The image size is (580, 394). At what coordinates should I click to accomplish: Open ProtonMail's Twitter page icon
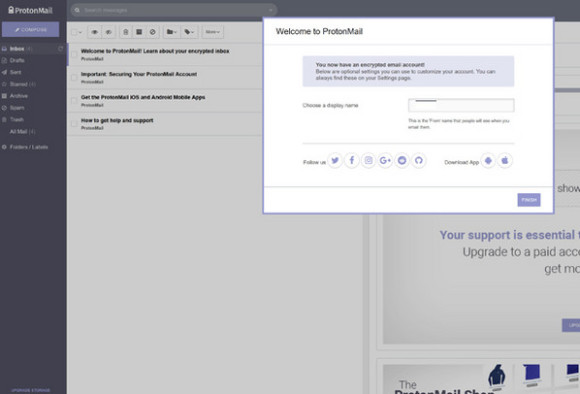click(x=335, y=161)
